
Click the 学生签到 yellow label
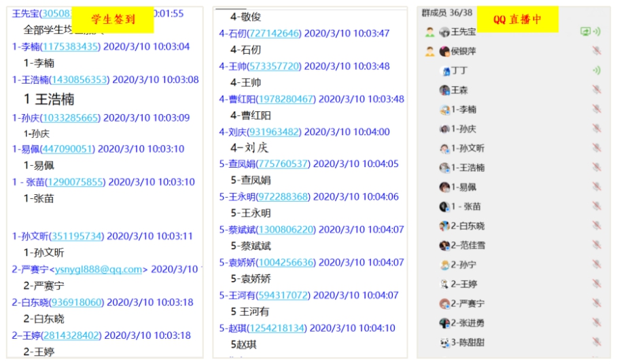[113, 20]
